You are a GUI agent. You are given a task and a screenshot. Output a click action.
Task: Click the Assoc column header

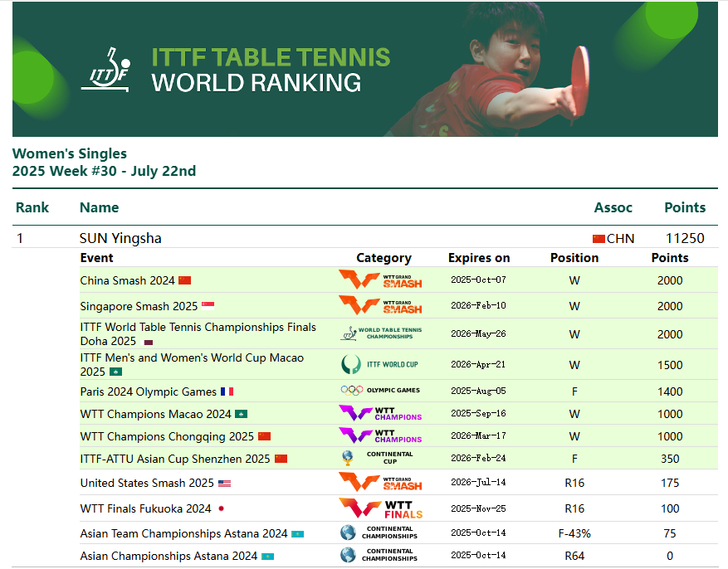[613, 207]
